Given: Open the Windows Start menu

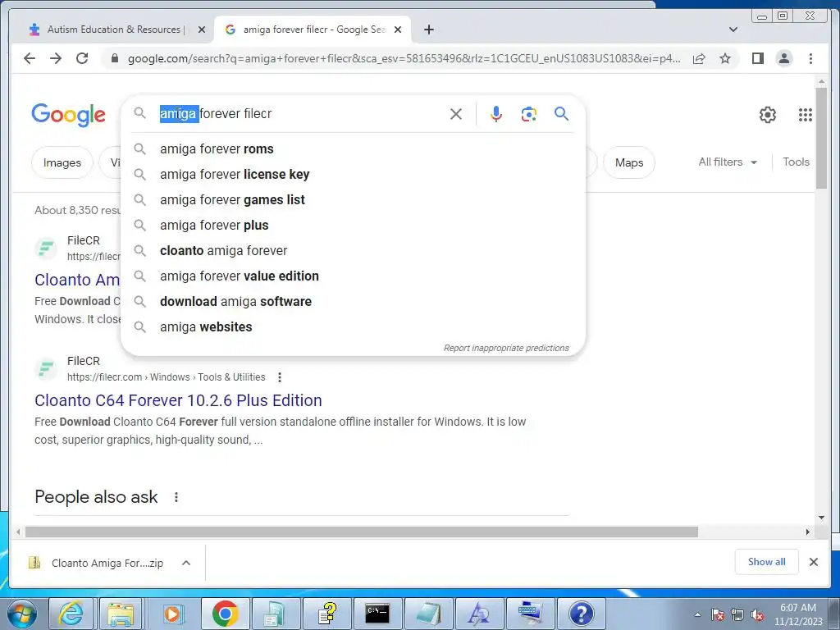Looking at the screenshot, I should click(x=22, y=614).
